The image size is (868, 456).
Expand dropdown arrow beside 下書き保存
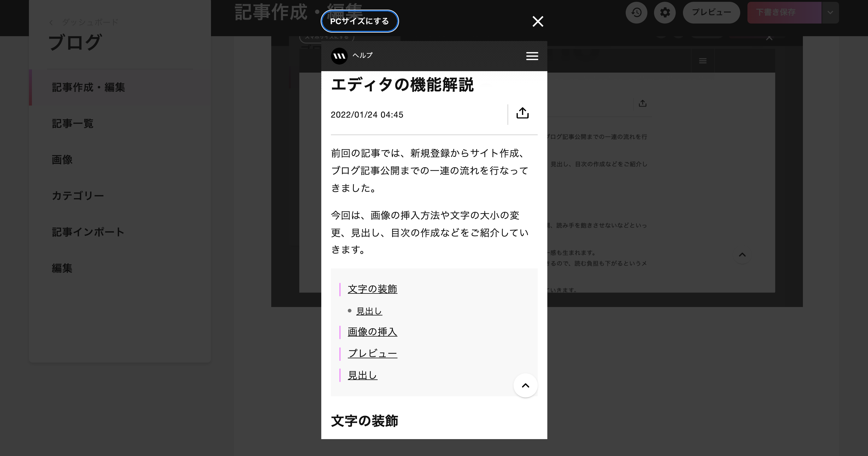[x=830, y=12]
